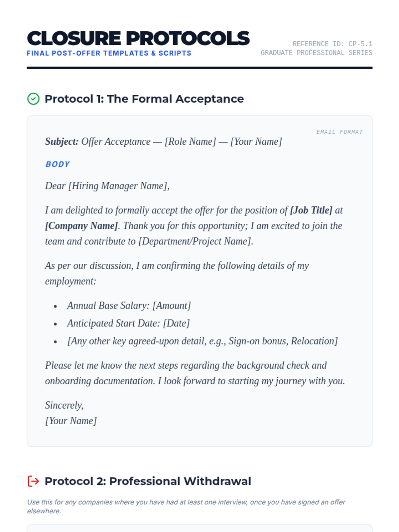
Task: Click the Sincerely closing line
Action: pos(64,405)
